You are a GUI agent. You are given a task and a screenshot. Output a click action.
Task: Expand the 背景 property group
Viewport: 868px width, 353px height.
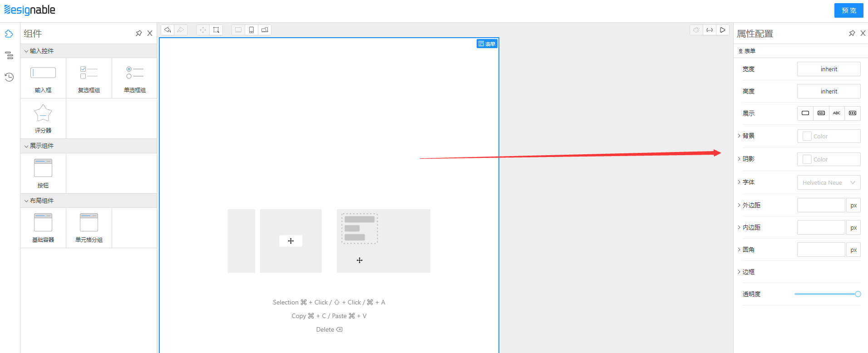pos(739,136)
